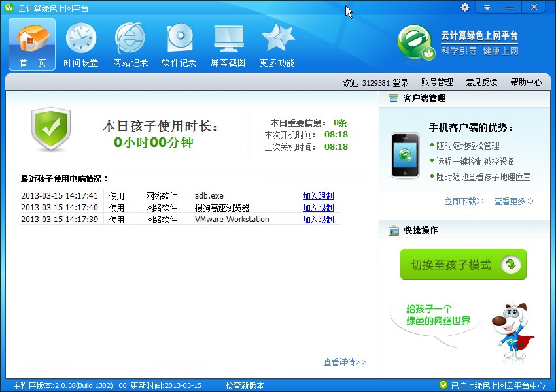
Task: Minimize the 云计算绿色上网平台 window
Action: pyautogui.click(x=510, y=7)
